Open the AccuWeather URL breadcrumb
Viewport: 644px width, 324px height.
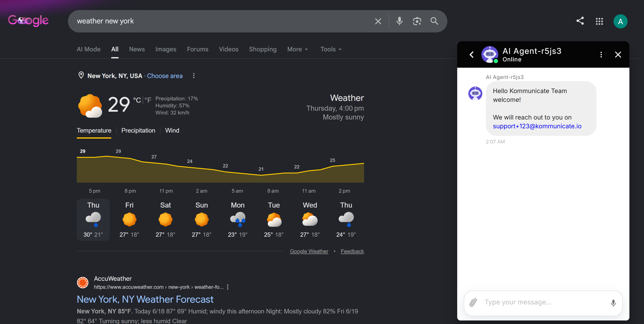pyautogui.click(x=159, y=287)
